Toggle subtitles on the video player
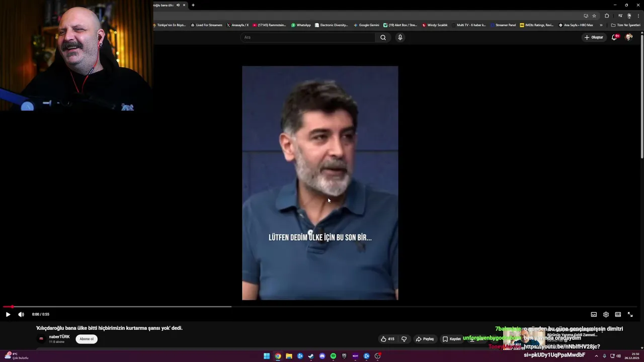Screen dimensions: 644x362 click(594, 314)
